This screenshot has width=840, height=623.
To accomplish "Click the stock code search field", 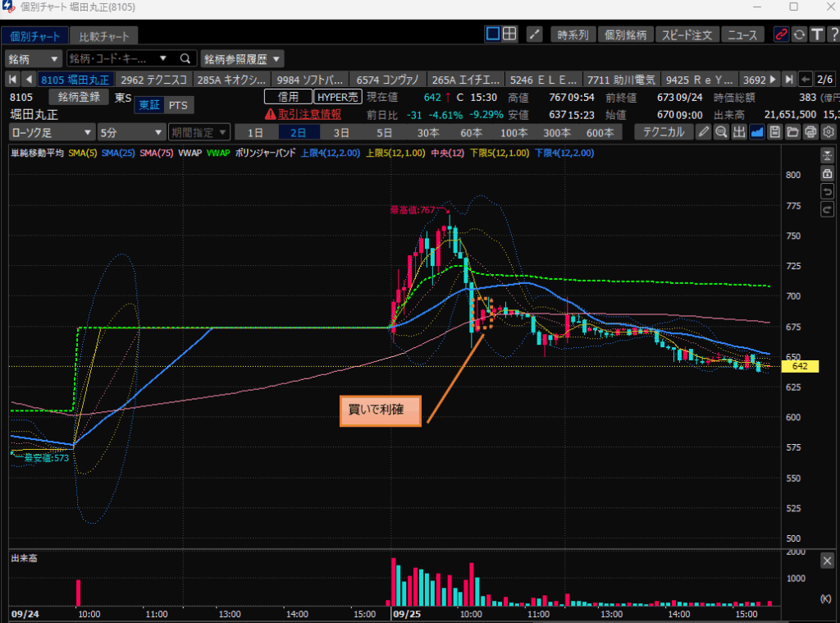I will point(115,59).
